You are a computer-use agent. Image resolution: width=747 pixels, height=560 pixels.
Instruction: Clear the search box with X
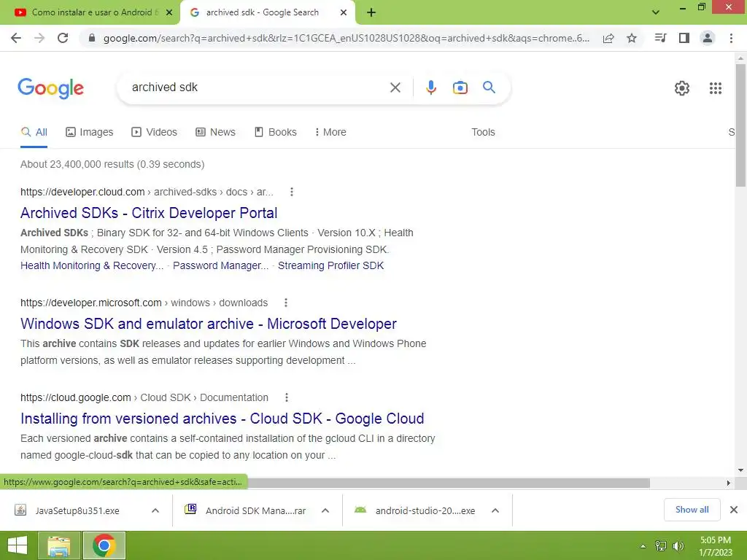pos(395,87)
